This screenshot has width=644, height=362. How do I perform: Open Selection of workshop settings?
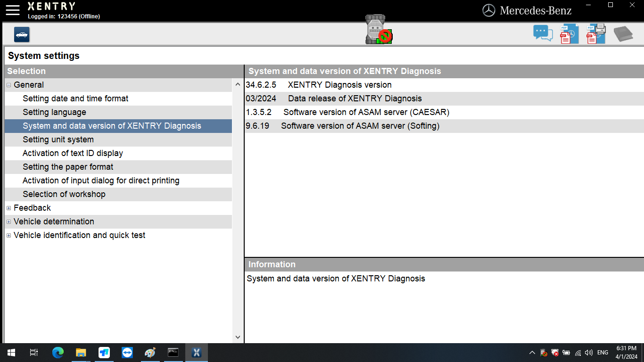click(x=64, y=194)
